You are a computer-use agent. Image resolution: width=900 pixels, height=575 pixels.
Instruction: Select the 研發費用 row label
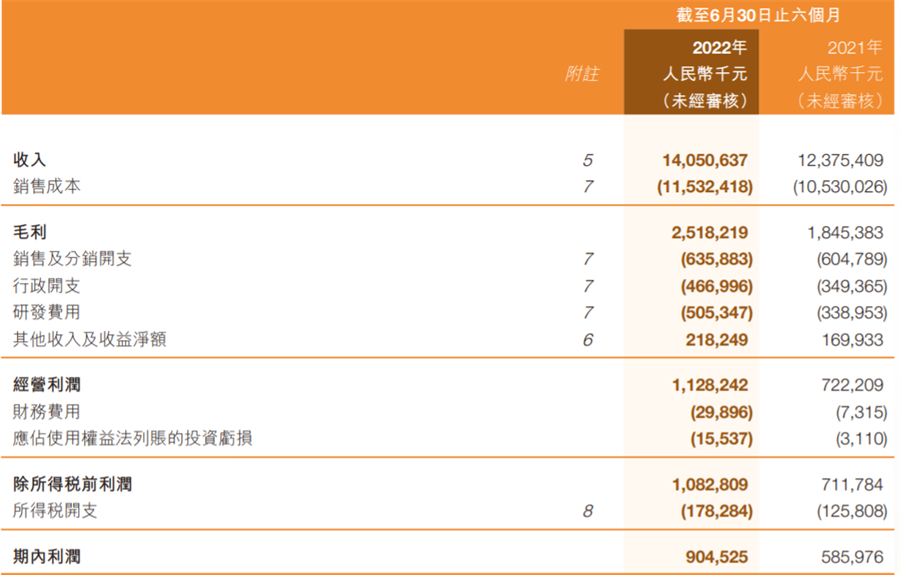pyautogui.click(x=46, y=312)
